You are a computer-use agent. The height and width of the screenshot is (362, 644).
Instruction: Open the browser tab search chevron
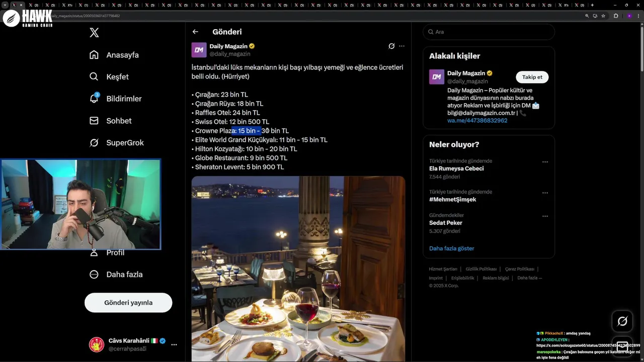pyautogui.click(x=5, y=5)
